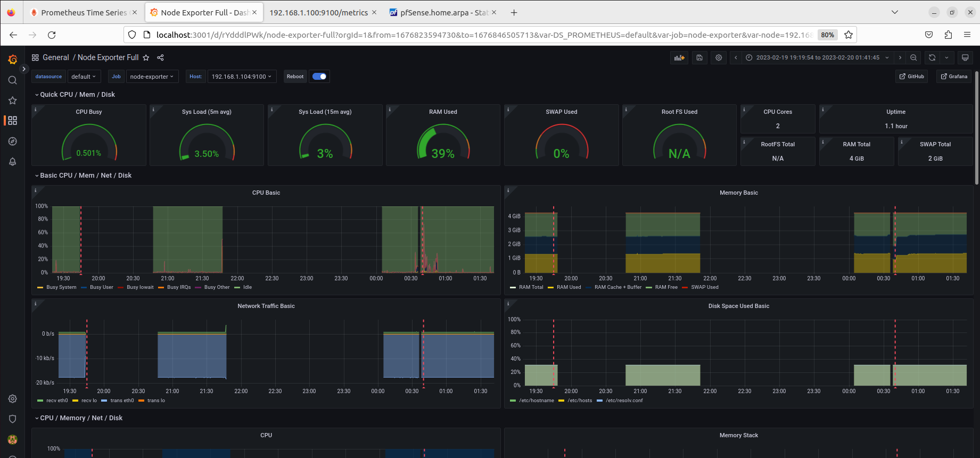Open the Dashboards icon in the sidebar
Viewport: 980px width, 458px height.
(x=13, y=121)
